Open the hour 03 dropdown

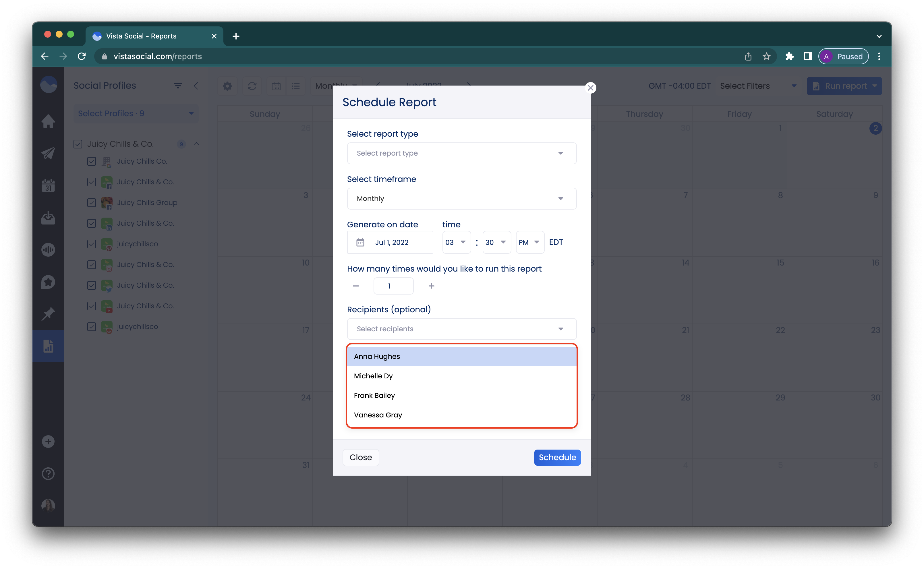click(x=456, y=242)
